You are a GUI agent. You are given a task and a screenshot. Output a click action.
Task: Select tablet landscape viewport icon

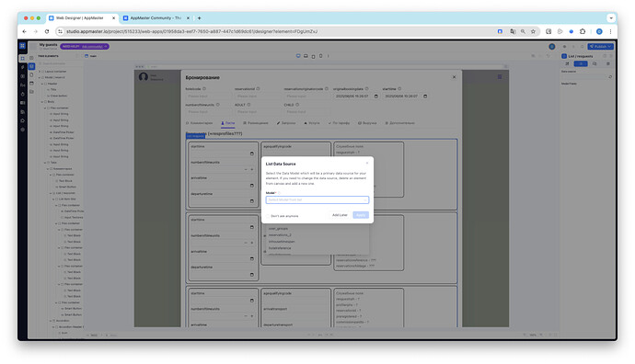pyautogui.click(x=306, y=56)
